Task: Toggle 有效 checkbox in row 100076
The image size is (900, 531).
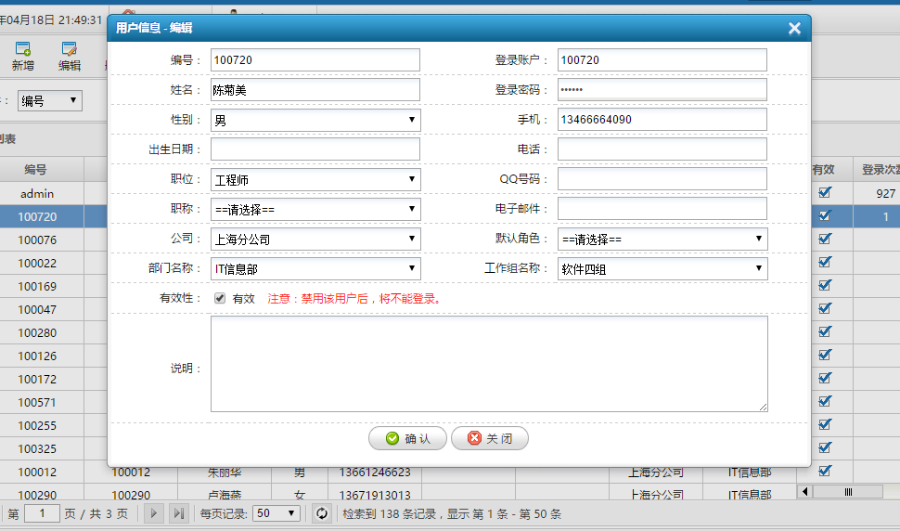Action: tap(825, 239)
